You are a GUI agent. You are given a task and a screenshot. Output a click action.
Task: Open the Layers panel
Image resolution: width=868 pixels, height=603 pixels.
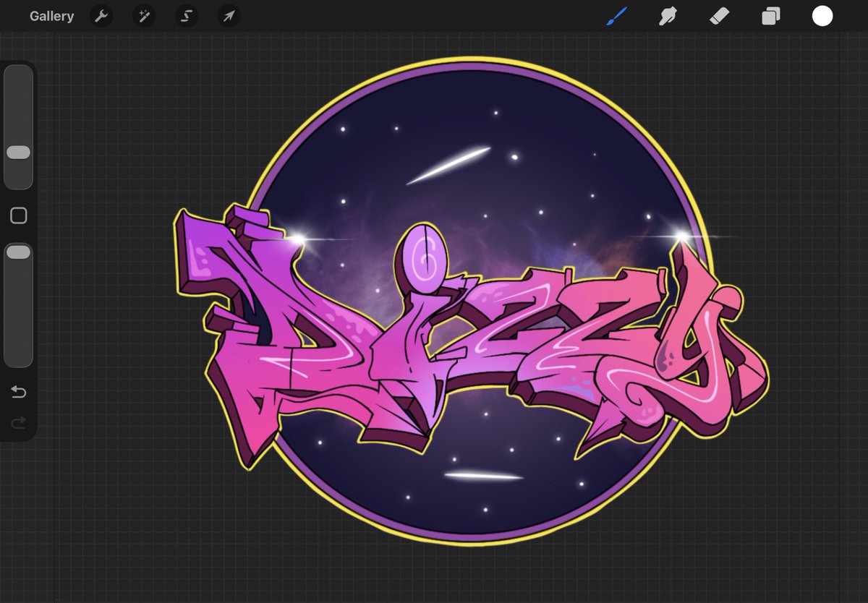click(x=771, y=16)
